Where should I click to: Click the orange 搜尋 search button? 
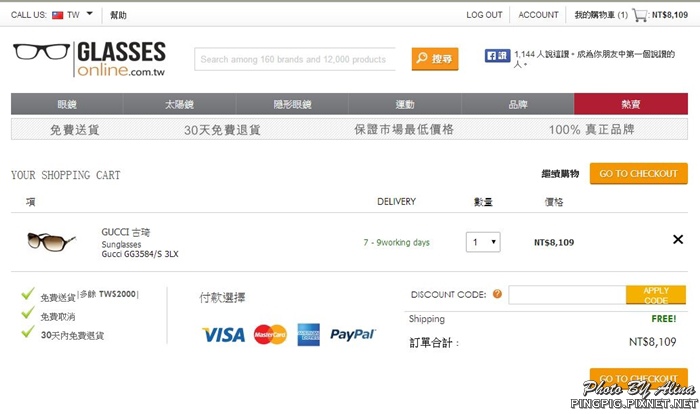435,59
